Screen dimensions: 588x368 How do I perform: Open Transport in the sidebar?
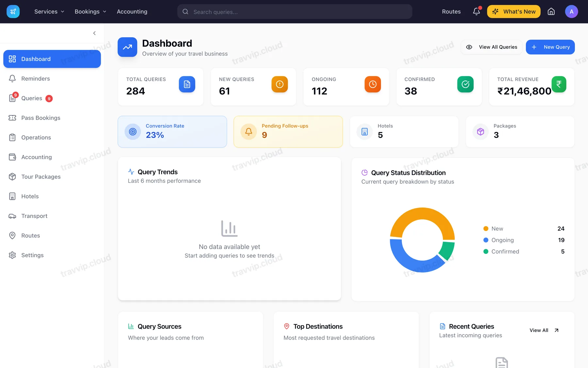point(52,216)
